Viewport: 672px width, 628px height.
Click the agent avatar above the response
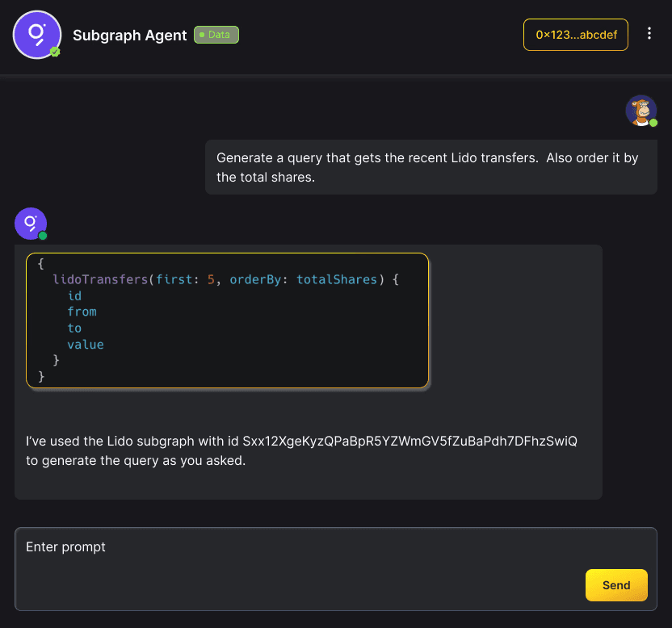click(31, 224)
